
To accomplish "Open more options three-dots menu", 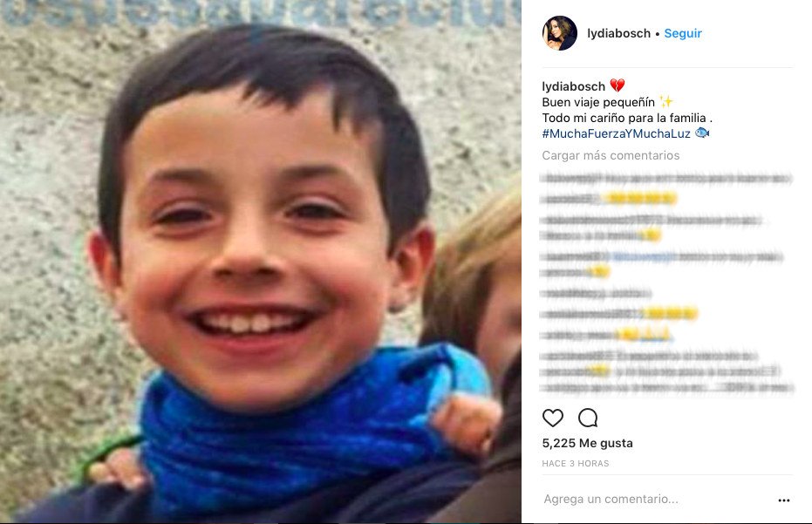I will click(783, 500).
